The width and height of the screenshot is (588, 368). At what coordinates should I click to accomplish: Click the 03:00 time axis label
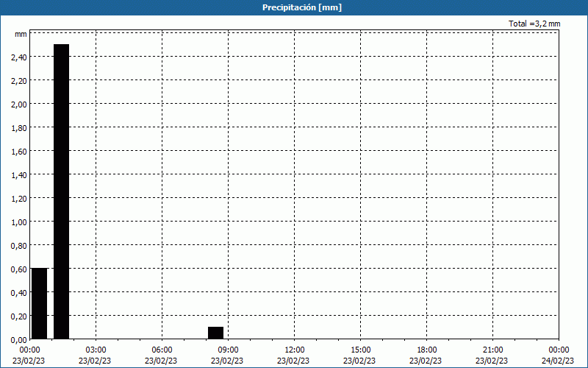pyautogui.click(x=96, y=350)
